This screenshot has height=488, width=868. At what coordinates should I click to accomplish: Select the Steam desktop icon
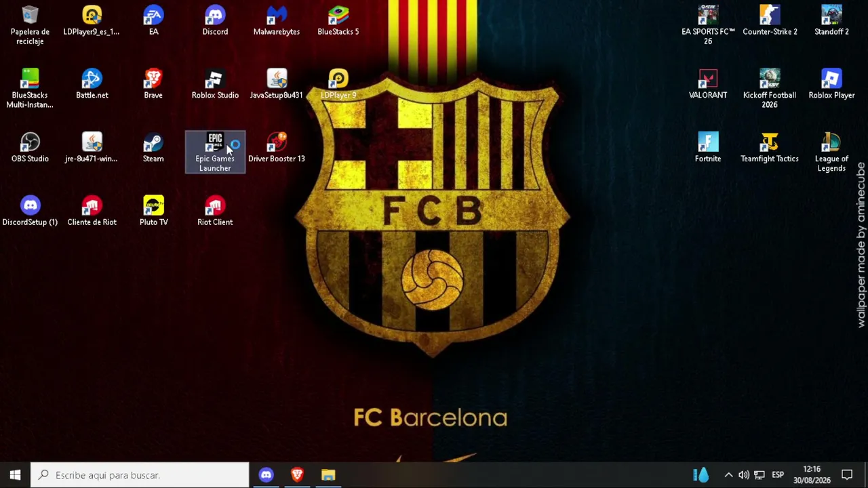(x=153, y=148)
